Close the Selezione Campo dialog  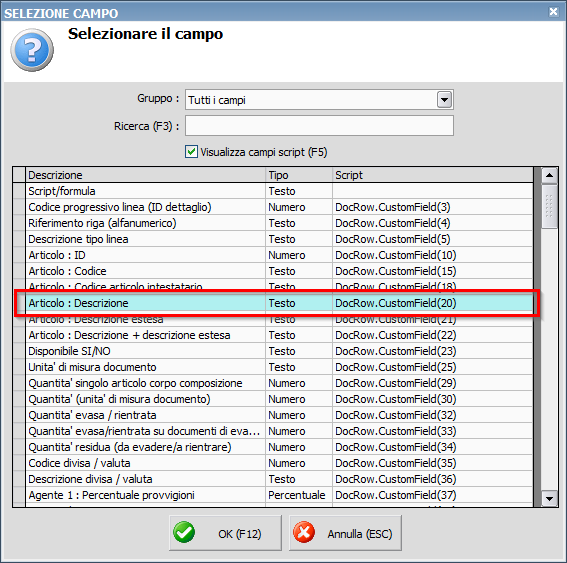(x=553, y=12)
